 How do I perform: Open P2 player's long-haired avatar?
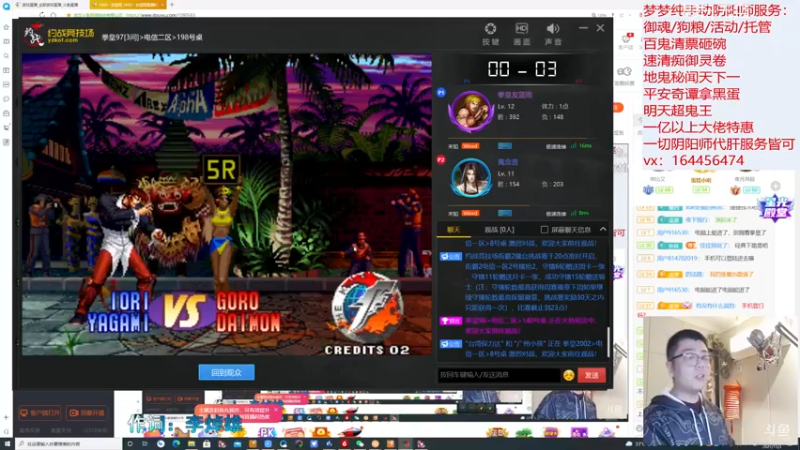470,178
